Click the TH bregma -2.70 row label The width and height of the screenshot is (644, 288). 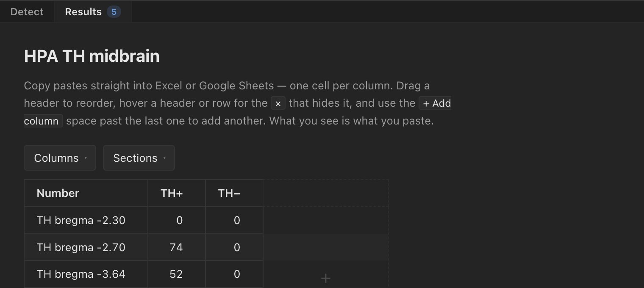(x=81, y=247)
